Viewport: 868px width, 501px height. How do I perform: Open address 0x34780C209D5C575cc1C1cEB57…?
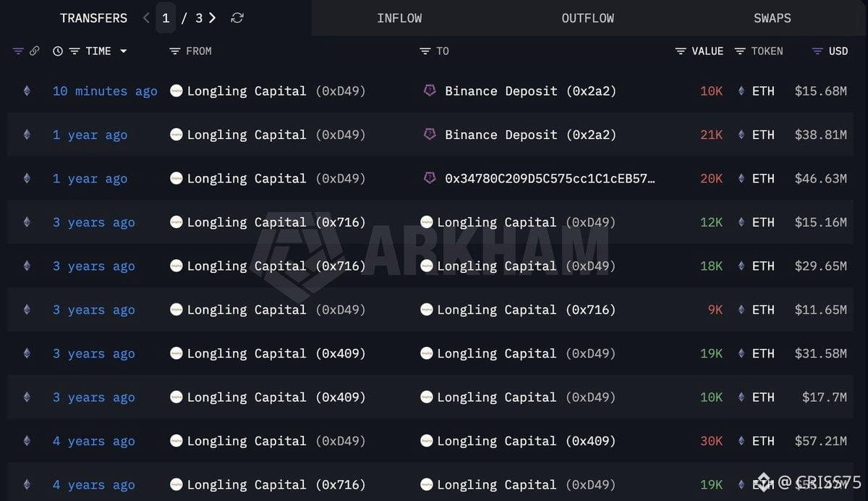550,178
